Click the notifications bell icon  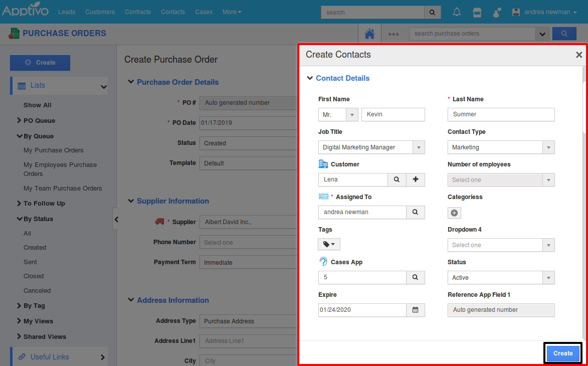pyautogui.click(x=457, y=12)
